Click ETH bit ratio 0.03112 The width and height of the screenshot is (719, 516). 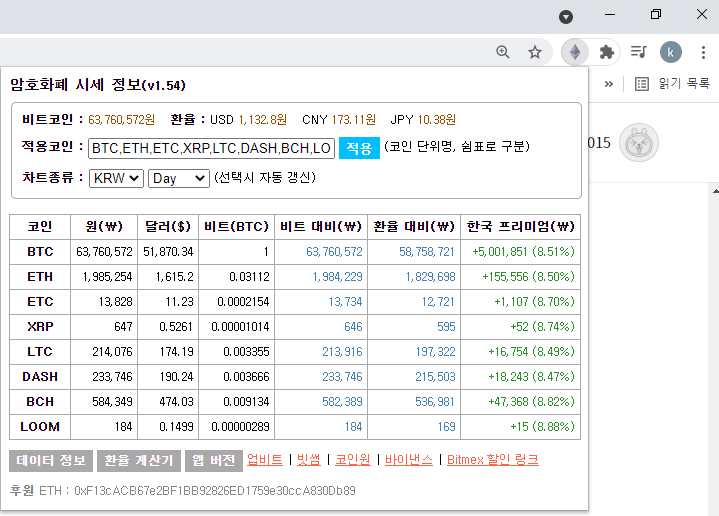point(249,277)
